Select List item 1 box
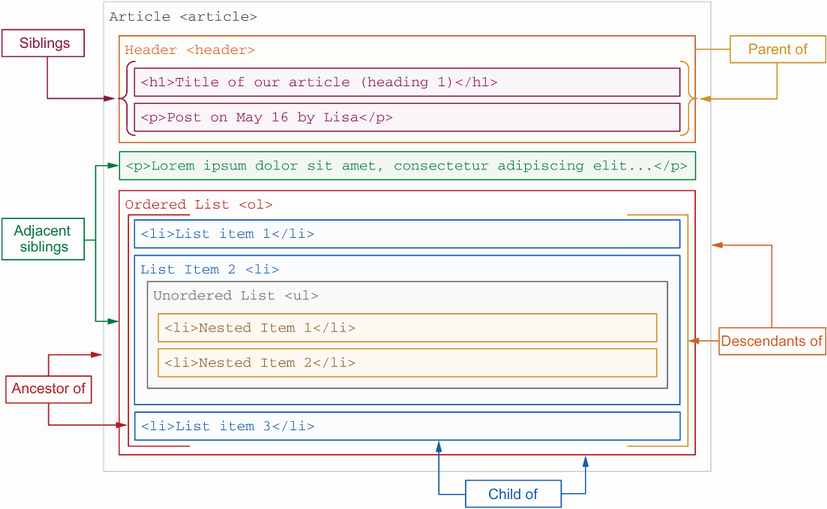The image size is (827, 509). coord(407,234)
